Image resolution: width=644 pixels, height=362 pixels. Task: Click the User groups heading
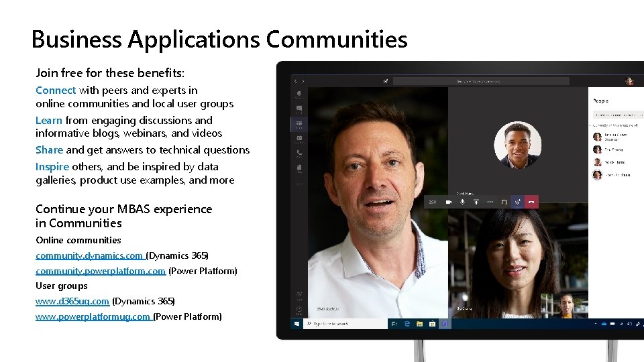click(x=62, y=286)
